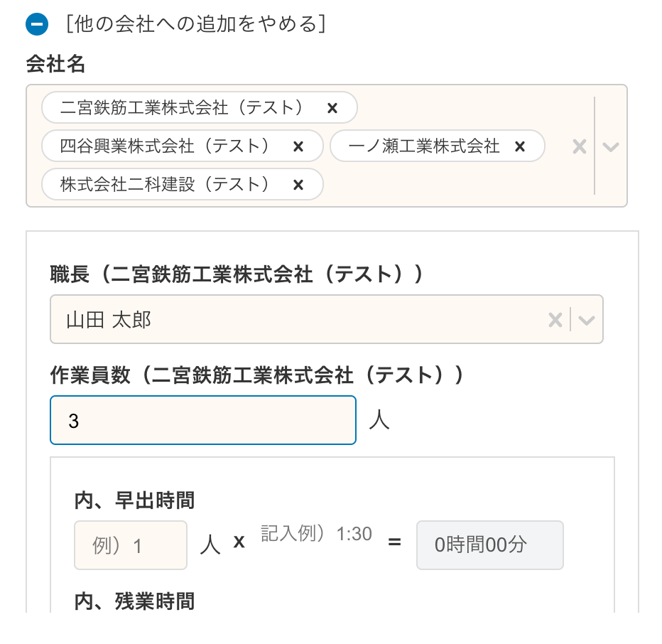This screenshot has width=662, height=644.
Task: Expand the 職長 dropdown chevron
Action: coord(587,320)
